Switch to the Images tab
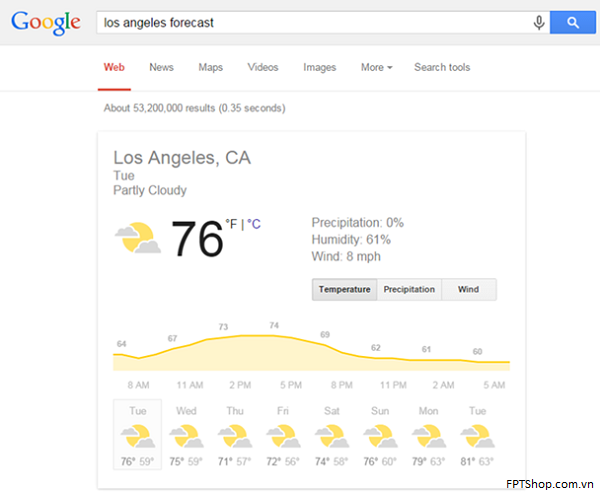 pos(320,67)
